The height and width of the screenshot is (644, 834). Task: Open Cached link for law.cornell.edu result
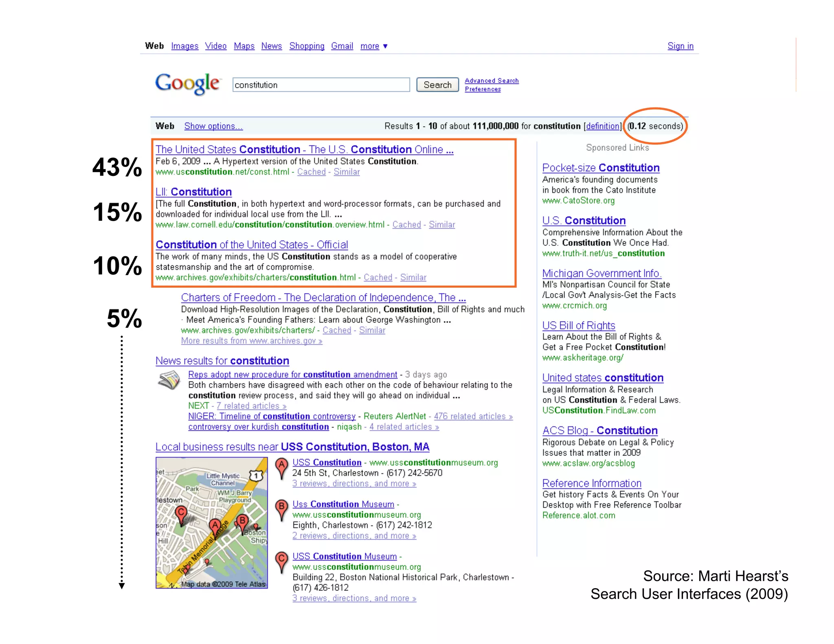(x=407, y=225)
